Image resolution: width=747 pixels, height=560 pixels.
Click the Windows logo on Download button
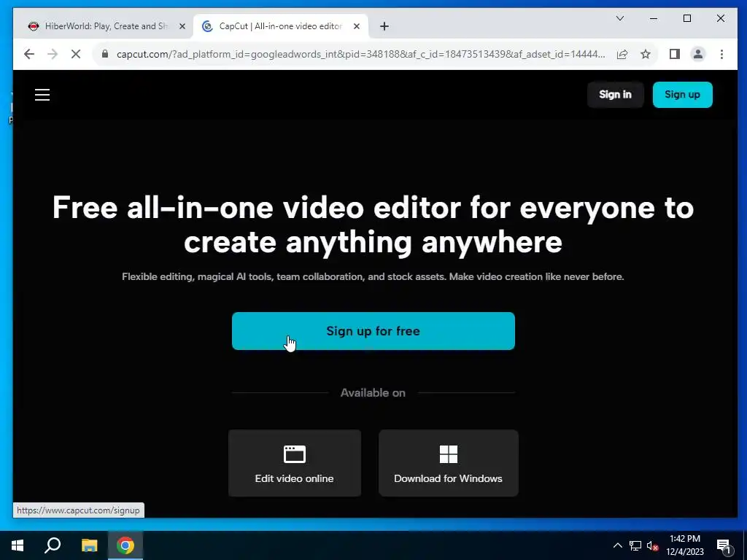[449, 454]
